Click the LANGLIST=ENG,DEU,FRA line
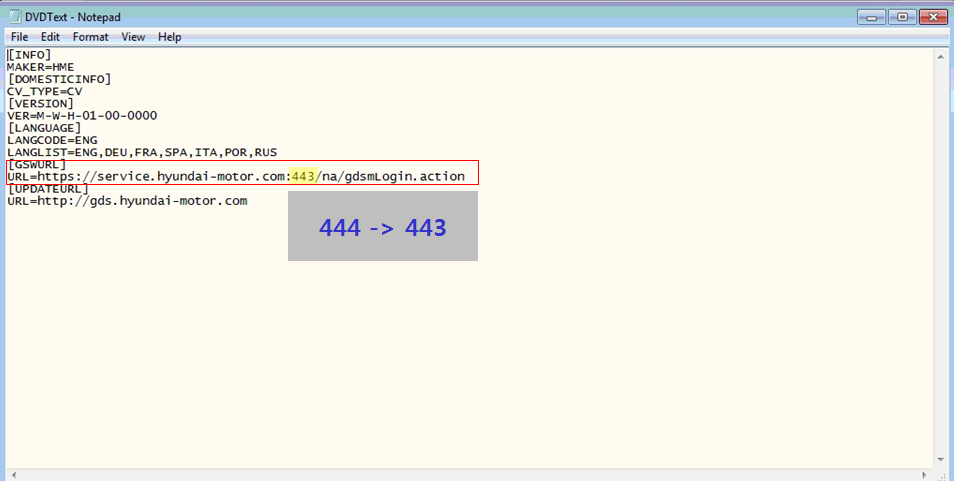This screenshot has width=954, height=481. 142,152
